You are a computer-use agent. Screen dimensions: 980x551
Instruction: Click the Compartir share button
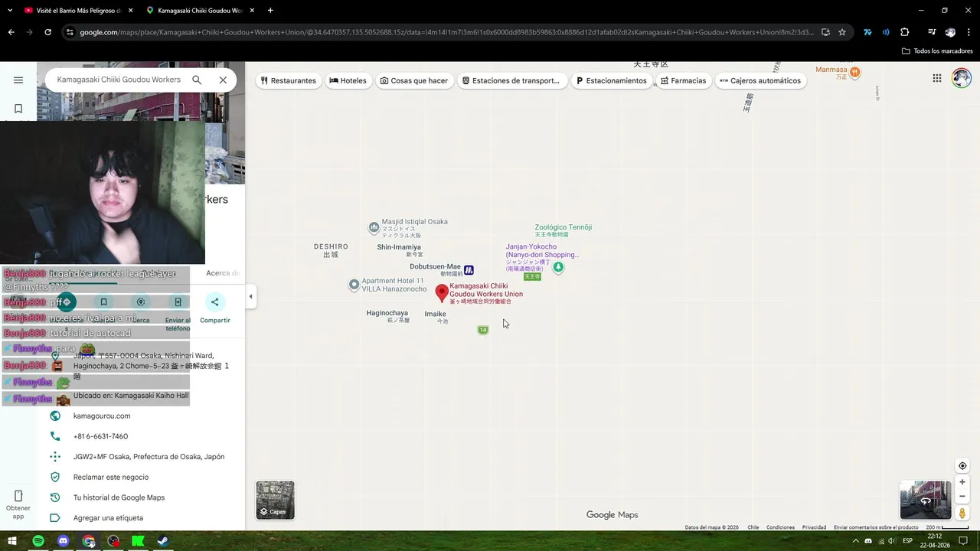point(214,302)
